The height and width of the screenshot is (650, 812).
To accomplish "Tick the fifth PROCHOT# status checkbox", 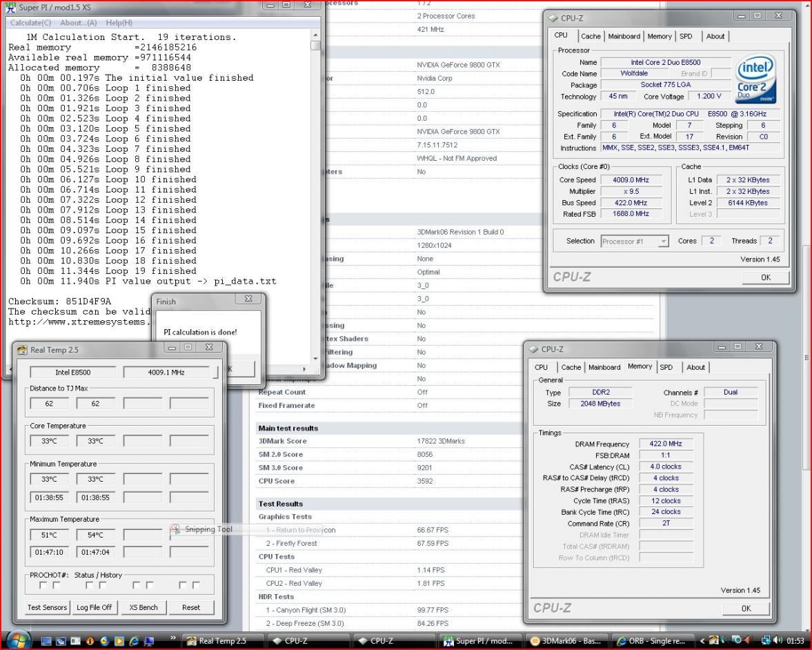I will [136, 585].
